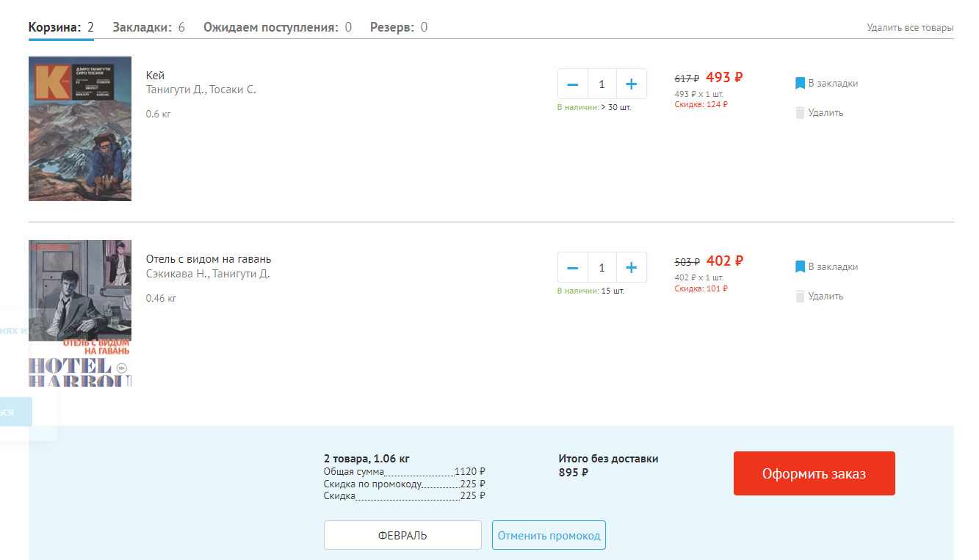Click the promo code field containing ФЕВРАЛЬ
The height and width of the screenshot is (560, 979).
click(402, 536)
